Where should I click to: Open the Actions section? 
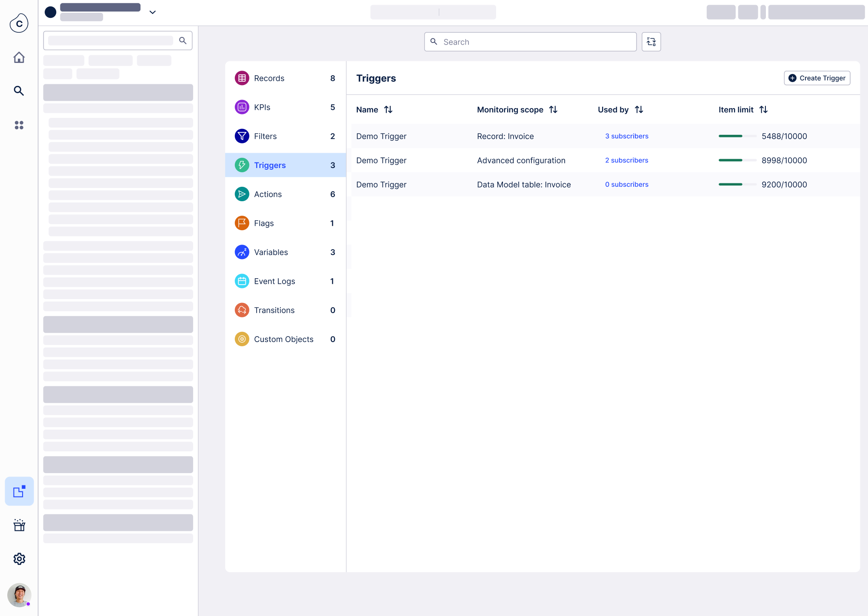(x=286, y=194)
